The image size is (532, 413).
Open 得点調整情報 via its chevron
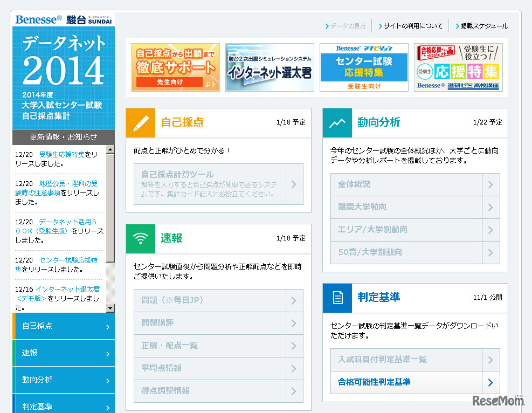point(294,391)
